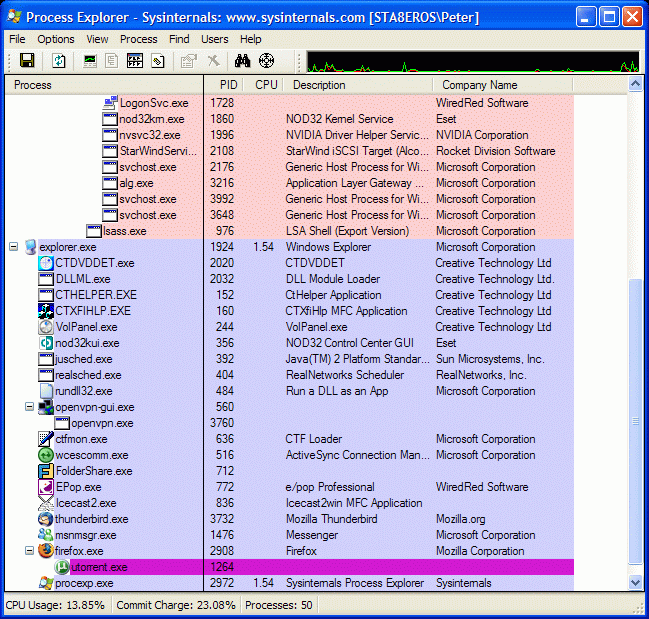Image resolution: width=649 pixels, height=619 pixels.
Task: Click the procexp.exe icon
Action: tap(46, 583)
